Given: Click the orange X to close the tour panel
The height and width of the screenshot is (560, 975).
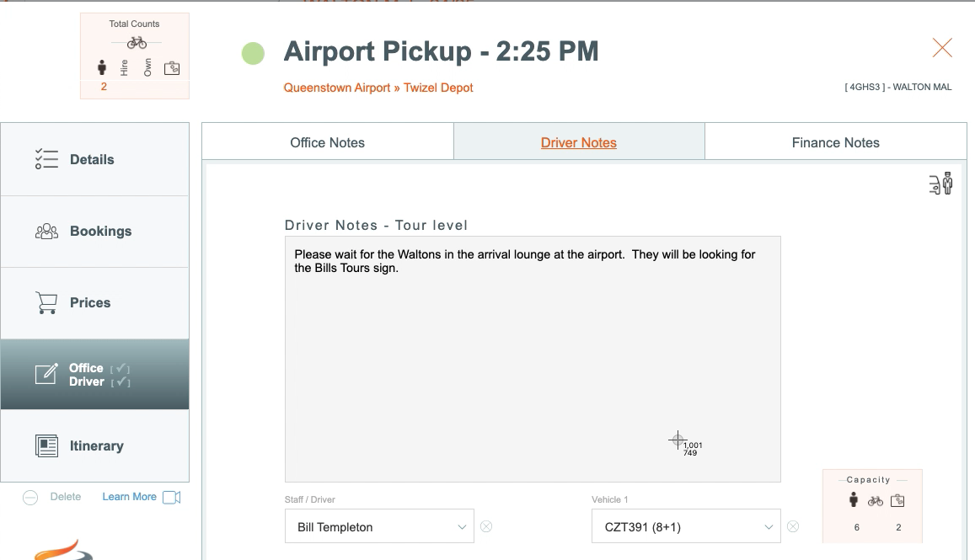Looking at the screenshot, I should [x=942, y=48].
